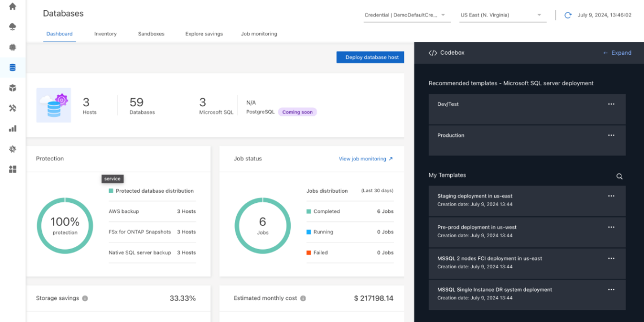Click the Home icon in sidebar

coord(12,7)
